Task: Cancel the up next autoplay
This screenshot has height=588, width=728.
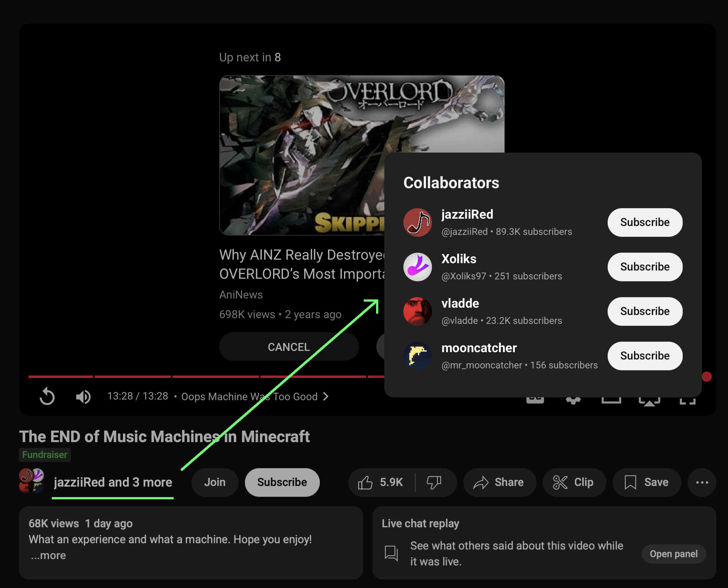Action: tap(288, 347)
